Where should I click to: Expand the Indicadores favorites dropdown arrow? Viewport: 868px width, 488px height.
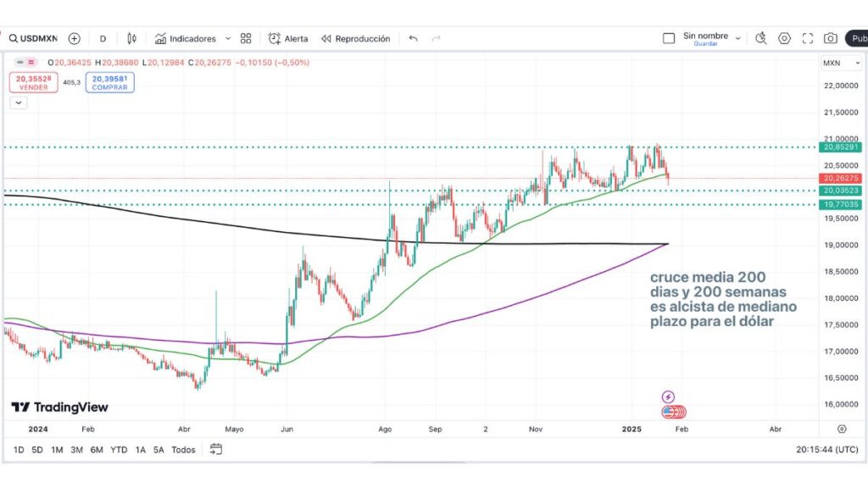(x=228, y=38)
